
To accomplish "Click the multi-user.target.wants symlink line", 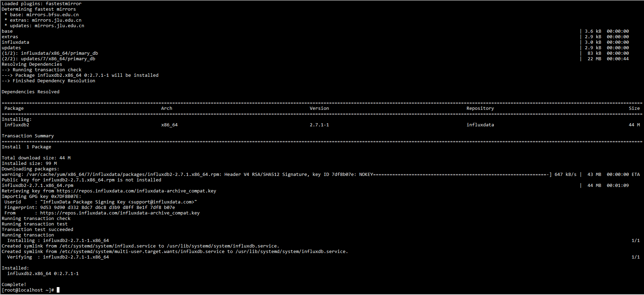I will coord(175,252).
